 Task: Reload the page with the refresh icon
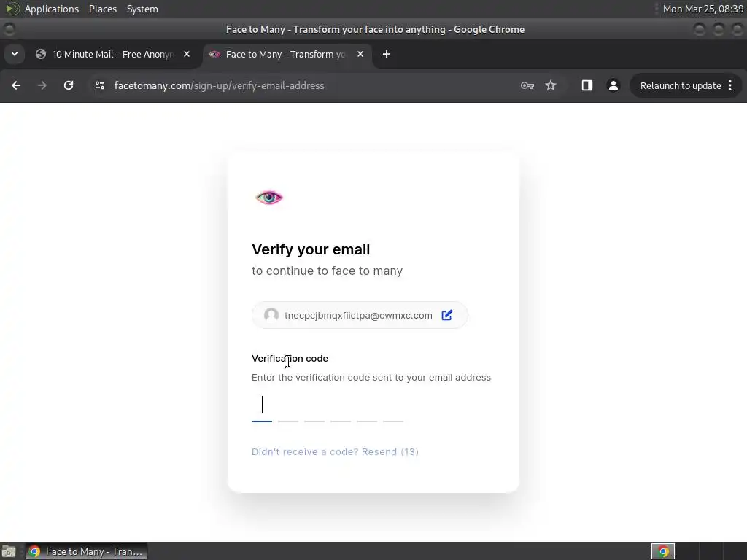coord(69,85)
